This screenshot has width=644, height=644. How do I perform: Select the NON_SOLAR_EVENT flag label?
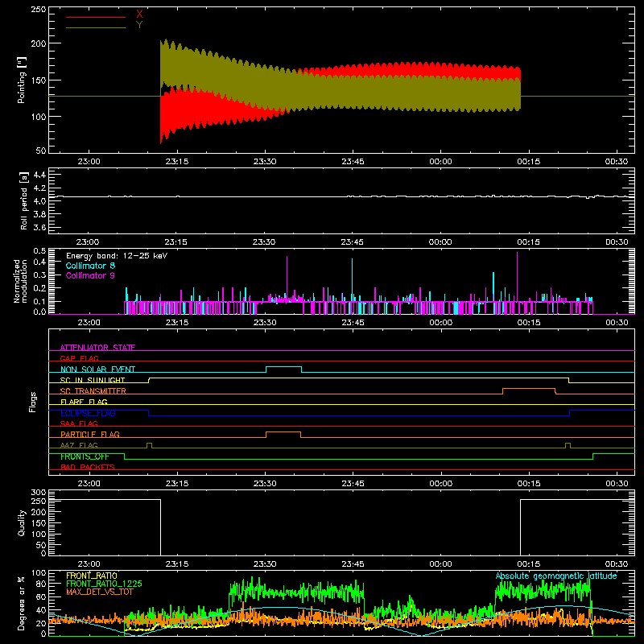97,369
